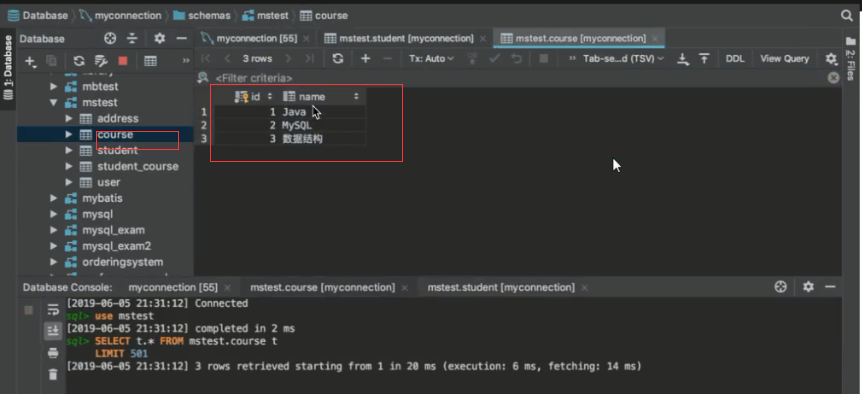Switch to console tab myconnection [55]
This screenshot has height=394, width=862.
[173, 287]
